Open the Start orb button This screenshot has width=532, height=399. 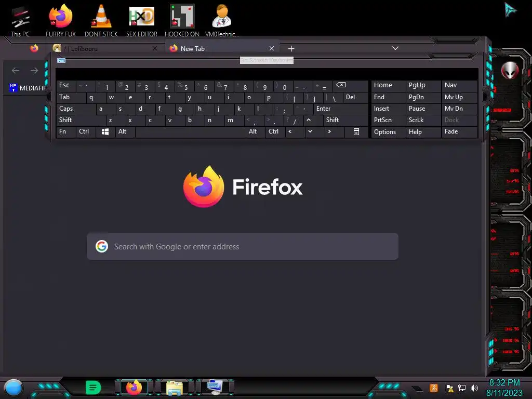(x=14, y=388)
